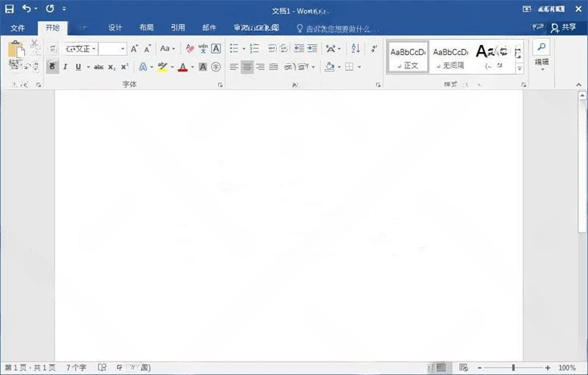The image size is (588, 375).
Task: Toggle center paragraph alignment
Action: point(247,67)
